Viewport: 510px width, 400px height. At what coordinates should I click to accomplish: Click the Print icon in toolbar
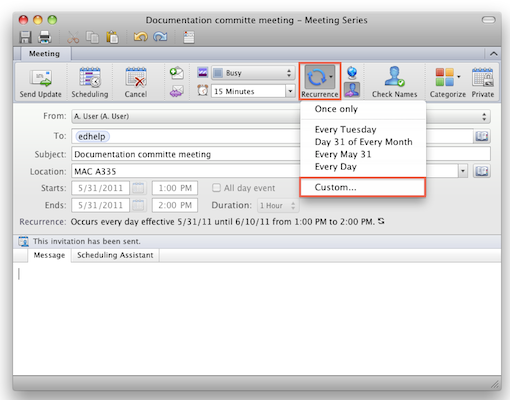tap(44, 37)
